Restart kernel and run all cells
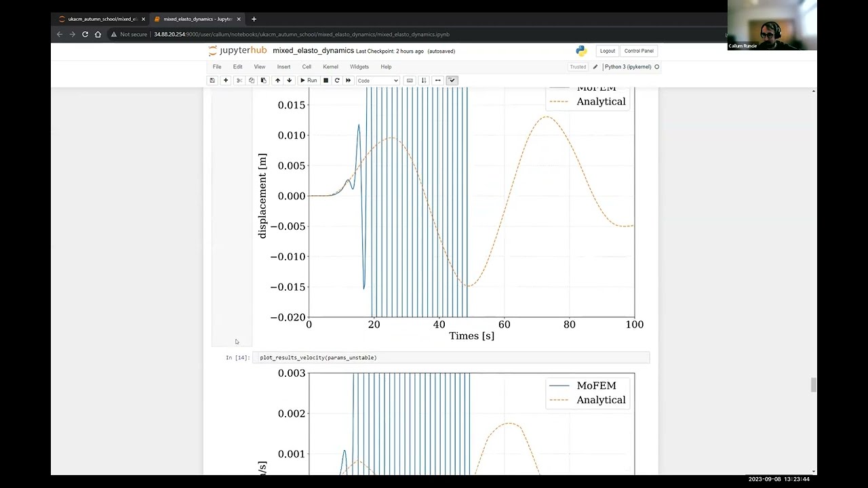868x488 pixels. [349, 80]
